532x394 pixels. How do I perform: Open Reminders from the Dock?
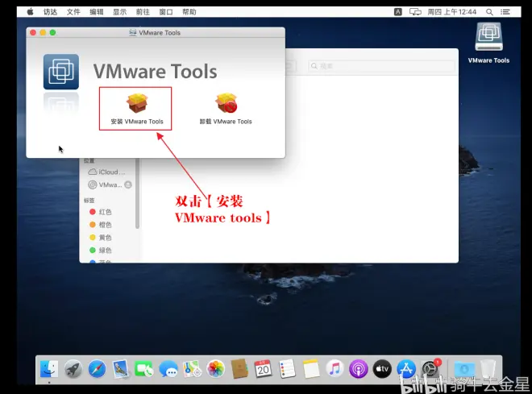click(x=287, y=369)
